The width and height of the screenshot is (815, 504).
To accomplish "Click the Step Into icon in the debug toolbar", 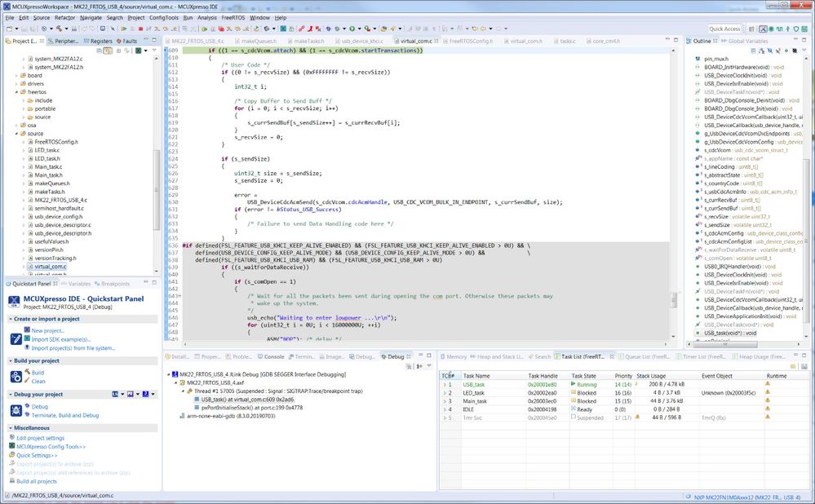I will tap(157, 27).
